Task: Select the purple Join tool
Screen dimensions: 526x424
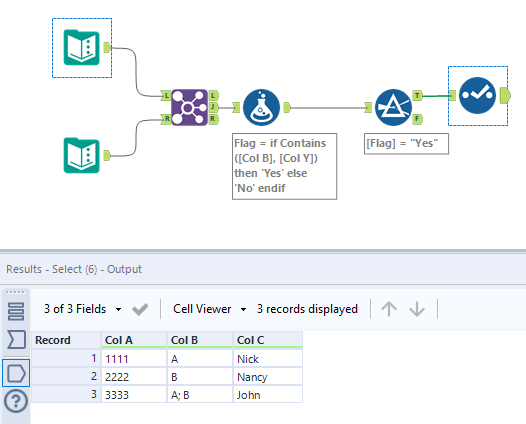Action: [x=190, y=107]
